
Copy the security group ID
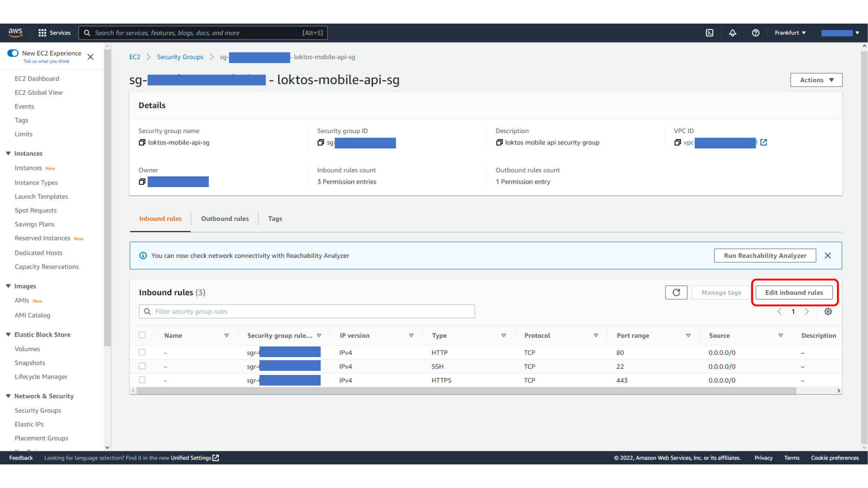pos(321,142)
